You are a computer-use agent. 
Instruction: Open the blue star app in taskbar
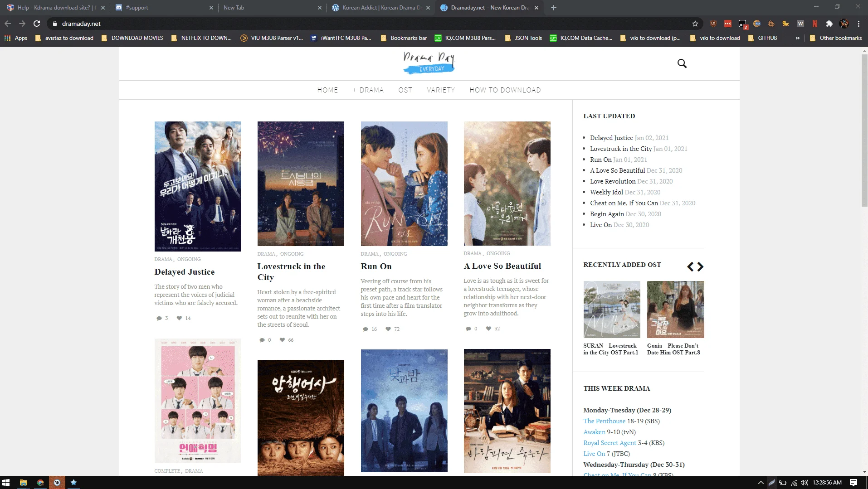[73, 483]
